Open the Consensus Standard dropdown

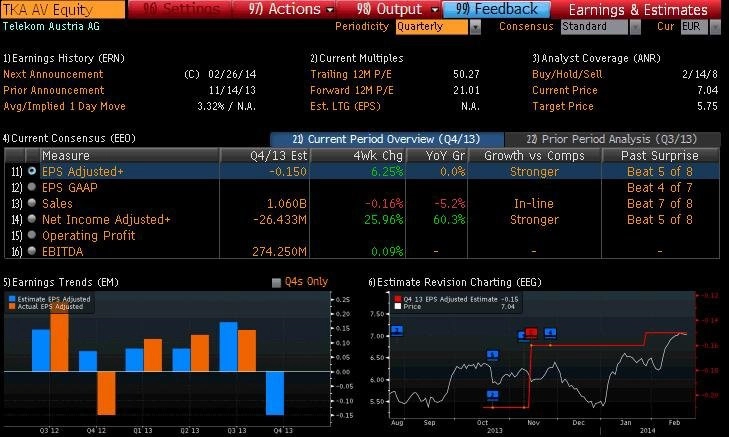(x=635, y=27)
